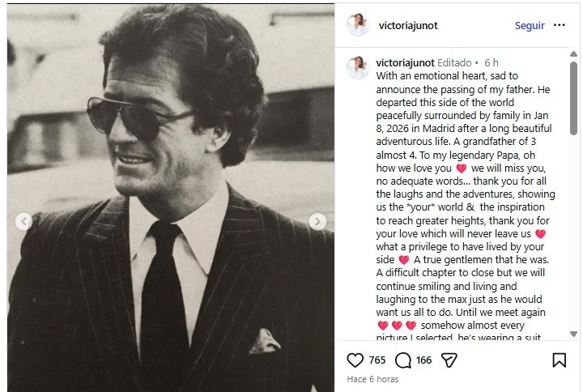
Task: Share the post with paper plane icon
Action: (x=450, y=360)
